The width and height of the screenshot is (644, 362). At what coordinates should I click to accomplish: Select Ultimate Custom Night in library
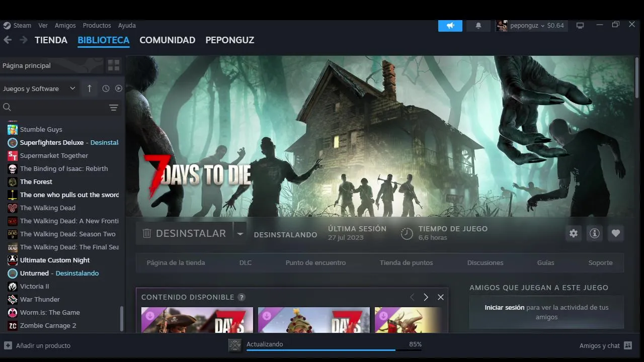[55, 260]
